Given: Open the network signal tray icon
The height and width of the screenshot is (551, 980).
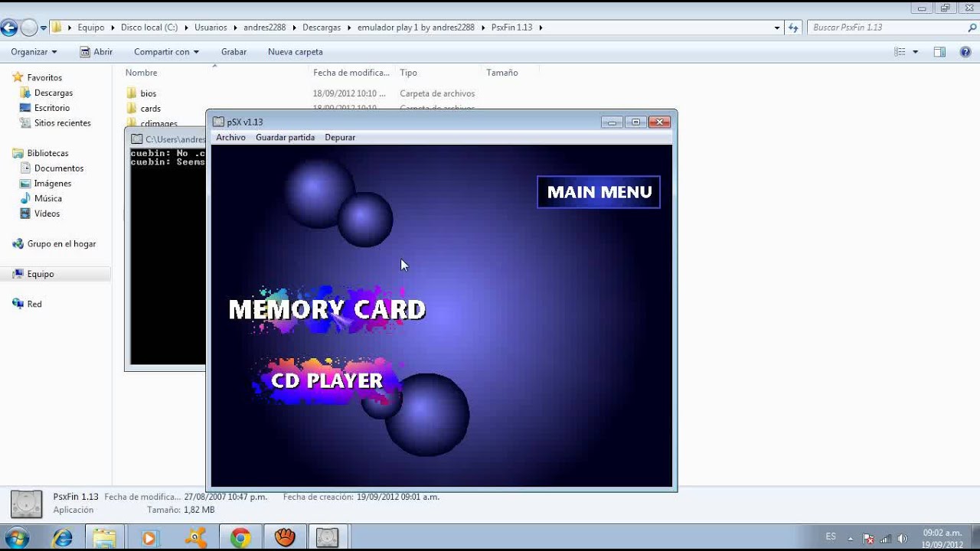Looking at the screenshot, I should tap(886, 538).
